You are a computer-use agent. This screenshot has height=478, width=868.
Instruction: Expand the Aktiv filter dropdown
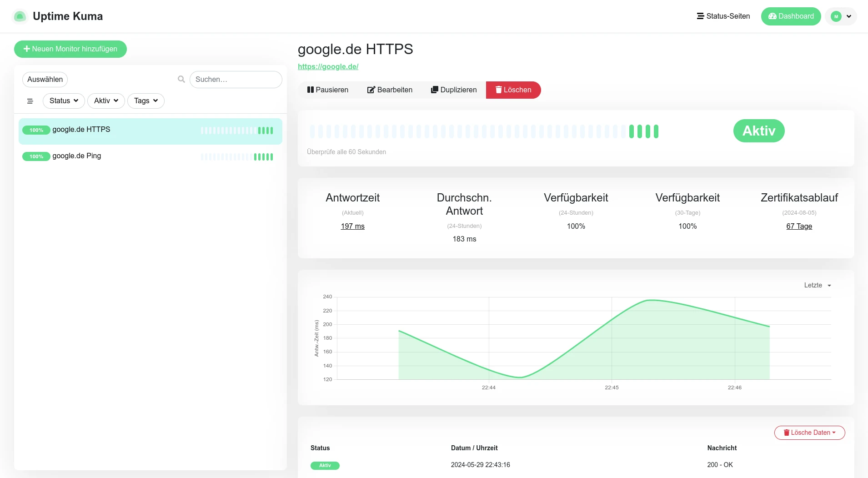106,101
